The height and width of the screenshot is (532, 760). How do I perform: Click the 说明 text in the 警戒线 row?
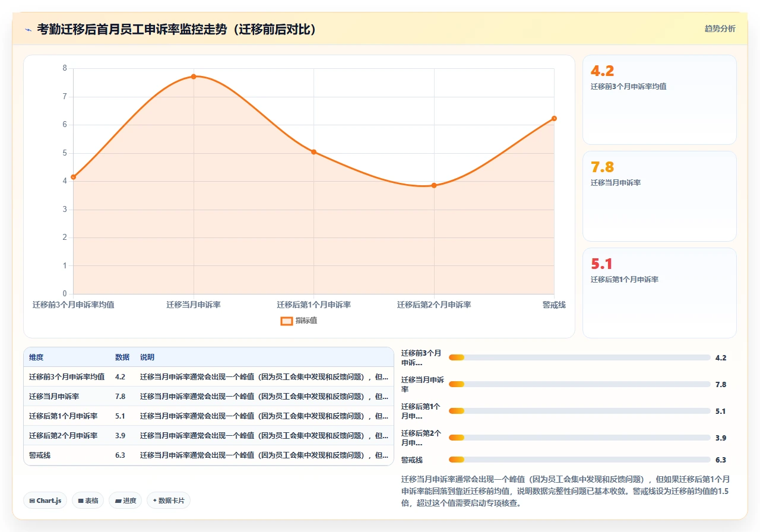click(x=264, y=455)
